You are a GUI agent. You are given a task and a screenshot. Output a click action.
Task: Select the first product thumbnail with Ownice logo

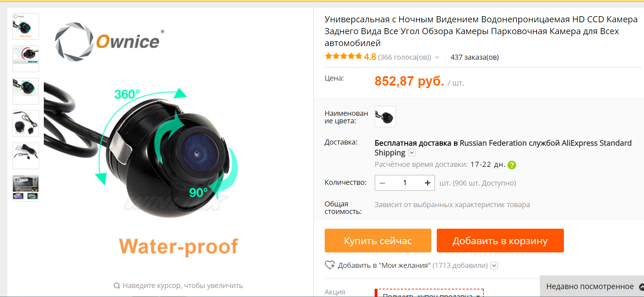coord(26,27)
